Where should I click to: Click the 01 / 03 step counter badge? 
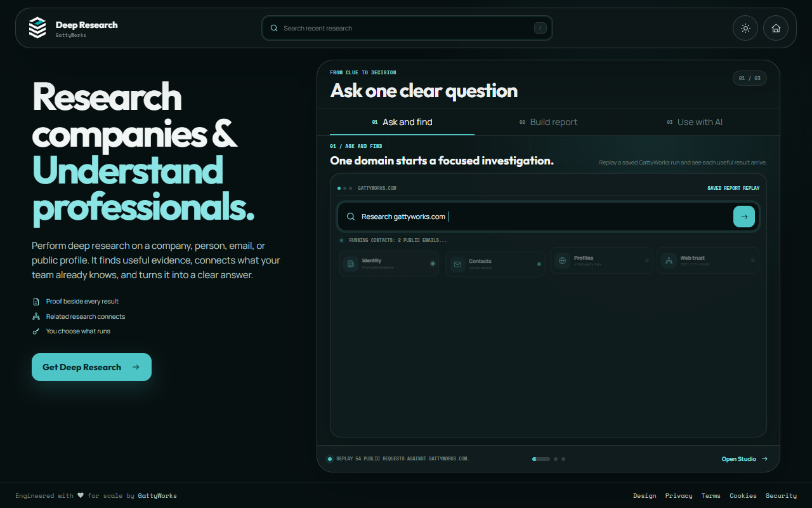coord(749,78)
